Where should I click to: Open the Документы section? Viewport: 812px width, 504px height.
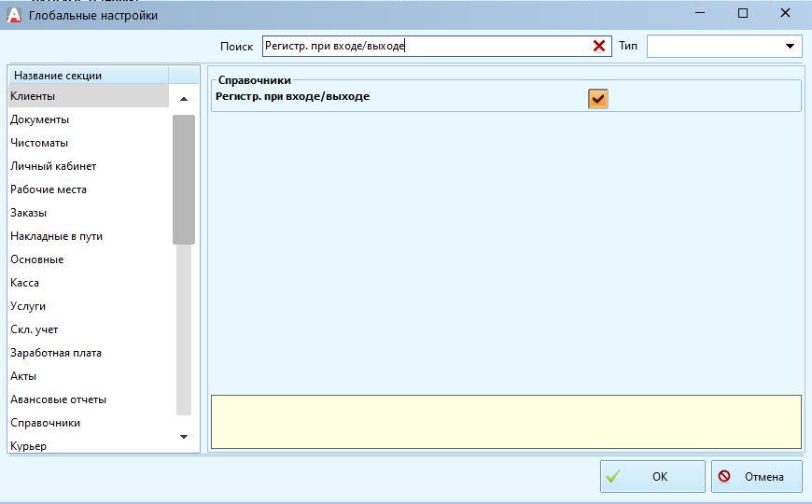click(39, 119)
